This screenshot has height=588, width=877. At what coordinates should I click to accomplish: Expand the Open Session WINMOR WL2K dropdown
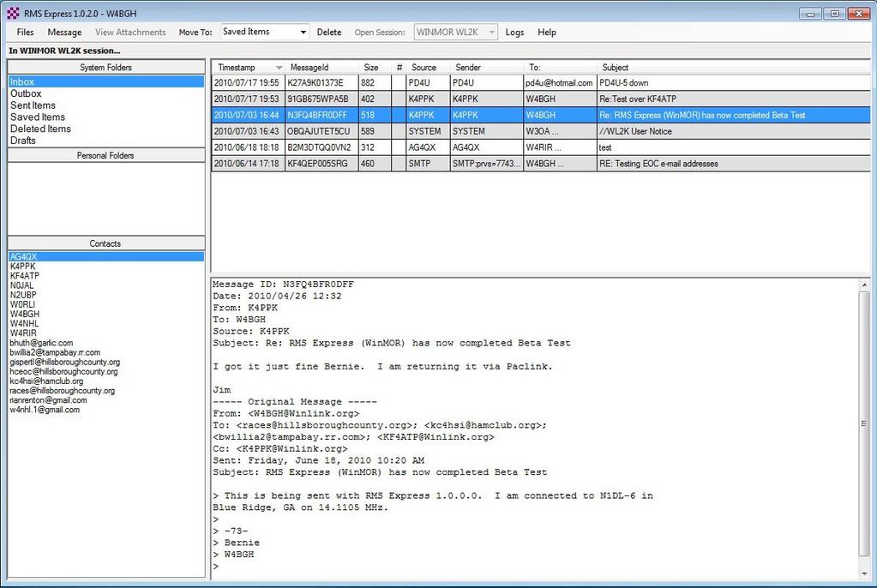pos(491,32)
